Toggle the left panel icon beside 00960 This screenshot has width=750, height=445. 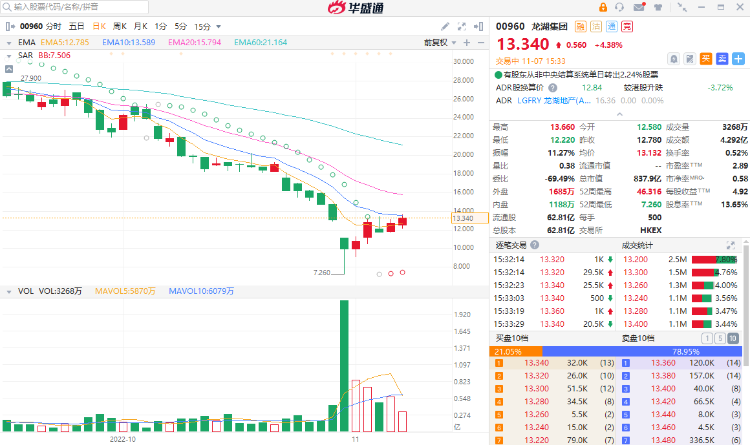(x=10, y=26)
